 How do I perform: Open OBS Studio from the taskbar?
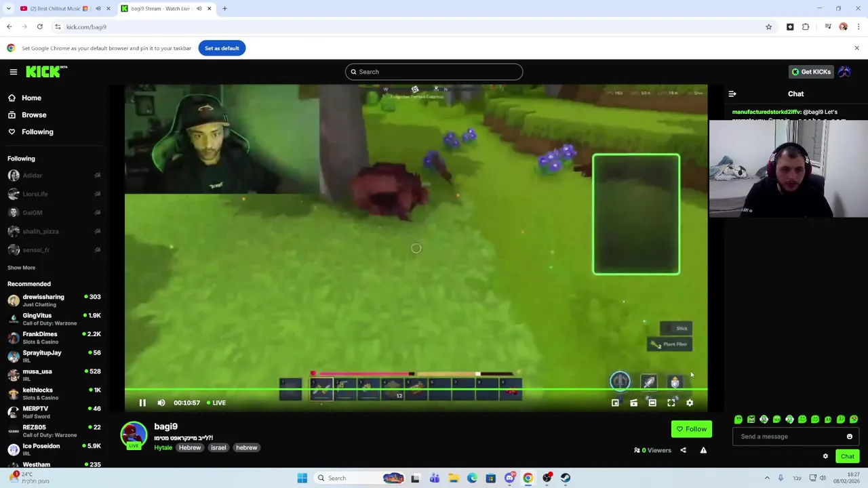(547, 478)
